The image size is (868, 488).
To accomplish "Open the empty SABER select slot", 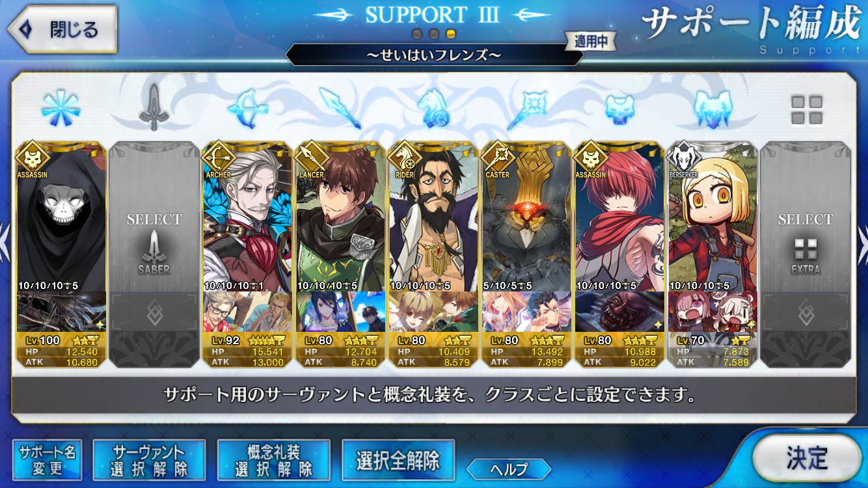I will (x=154, y=255).
